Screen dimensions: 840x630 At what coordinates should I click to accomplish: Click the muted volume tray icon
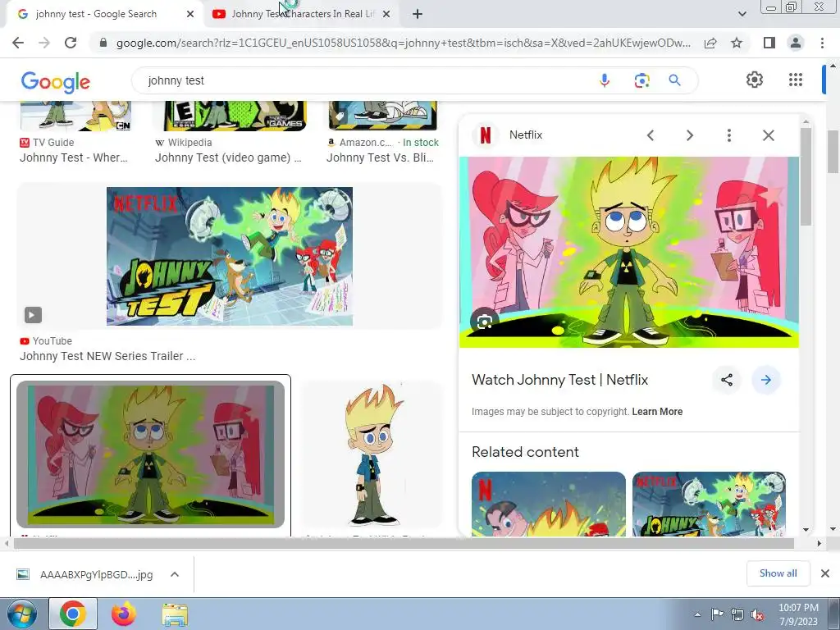tap(757, 614)
